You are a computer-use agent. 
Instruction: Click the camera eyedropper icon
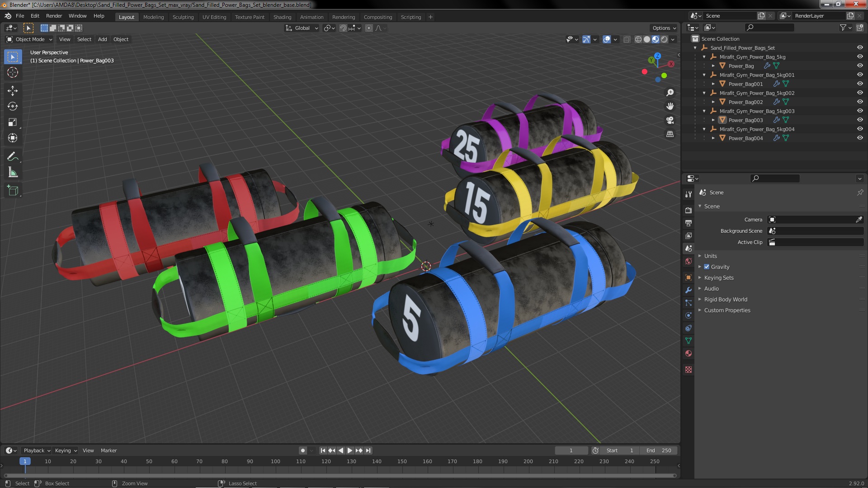[859, 220]
